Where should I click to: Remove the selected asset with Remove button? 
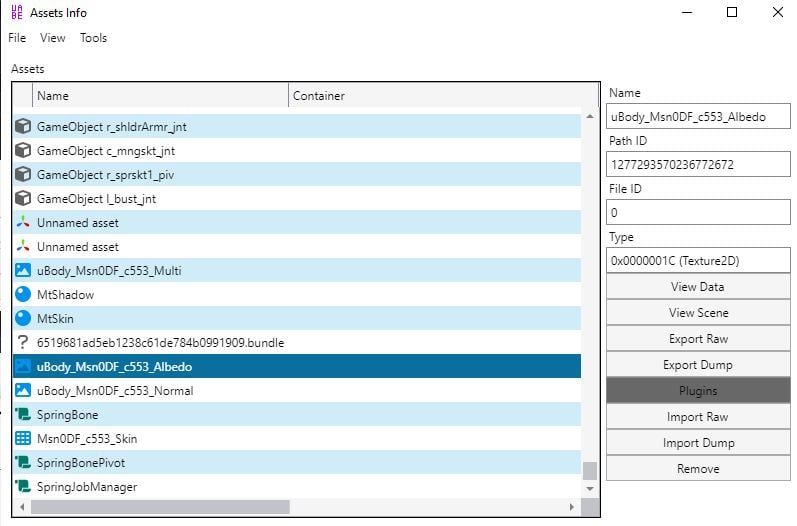pos(697,468)
